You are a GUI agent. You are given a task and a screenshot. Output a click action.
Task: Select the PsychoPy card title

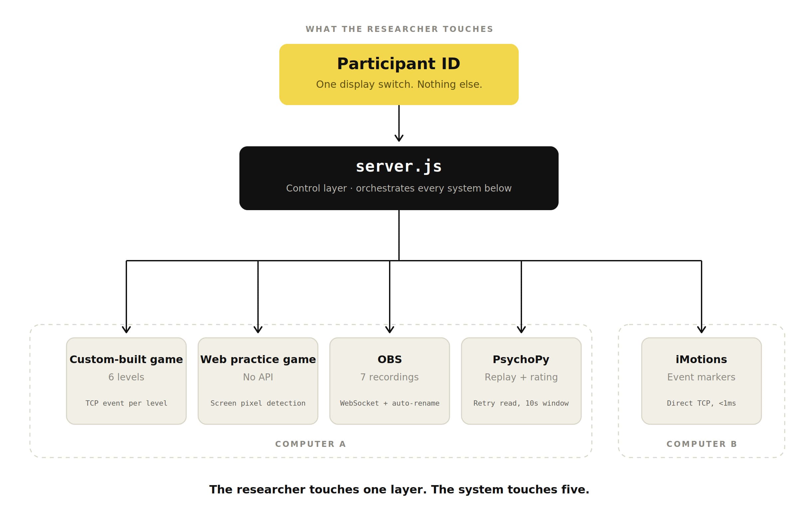tap(521, 360)
